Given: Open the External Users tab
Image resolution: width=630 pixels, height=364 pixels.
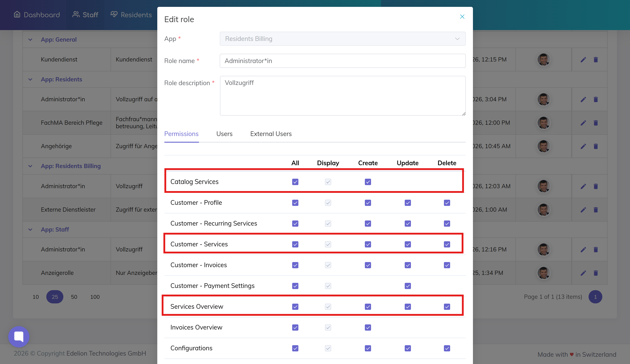Looking at the screenshot, I should 271,134.
